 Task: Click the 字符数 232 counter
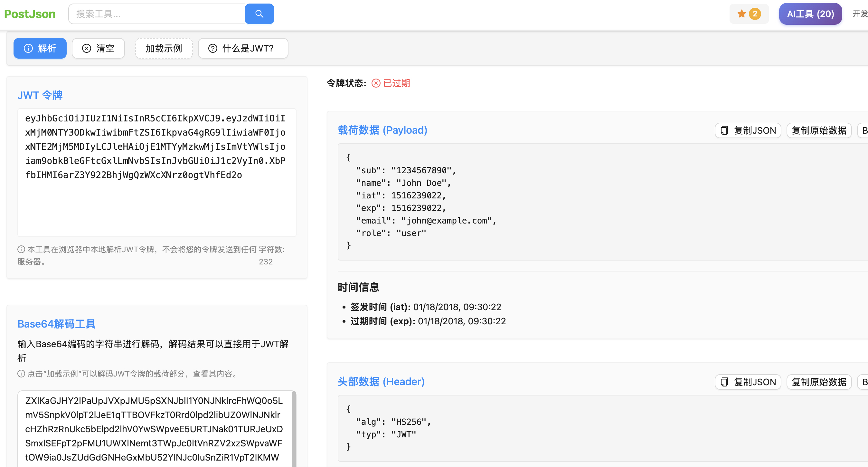point(272,256)
